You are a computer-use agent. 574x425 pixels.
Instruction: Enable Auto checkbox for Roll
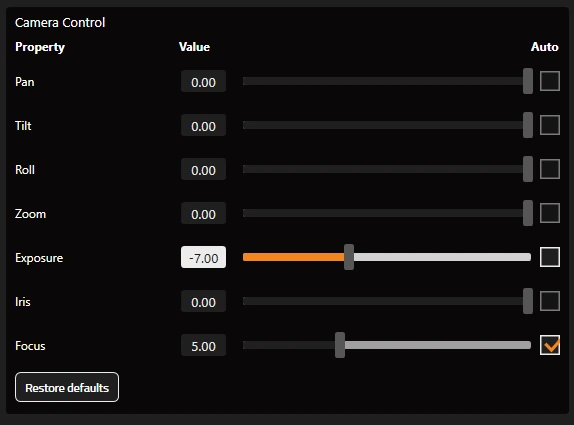click(x=550, y=169)
